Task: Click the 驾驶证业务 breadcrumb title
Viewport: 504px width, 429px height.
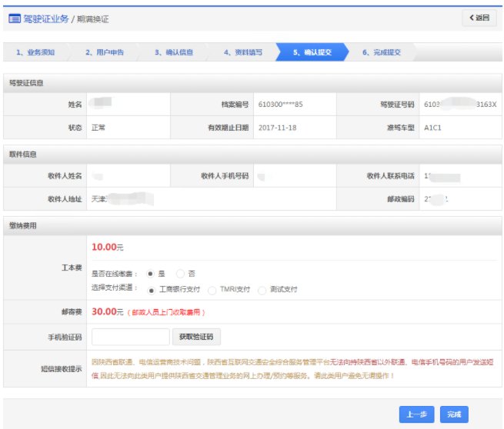Action: click(45, 17)
